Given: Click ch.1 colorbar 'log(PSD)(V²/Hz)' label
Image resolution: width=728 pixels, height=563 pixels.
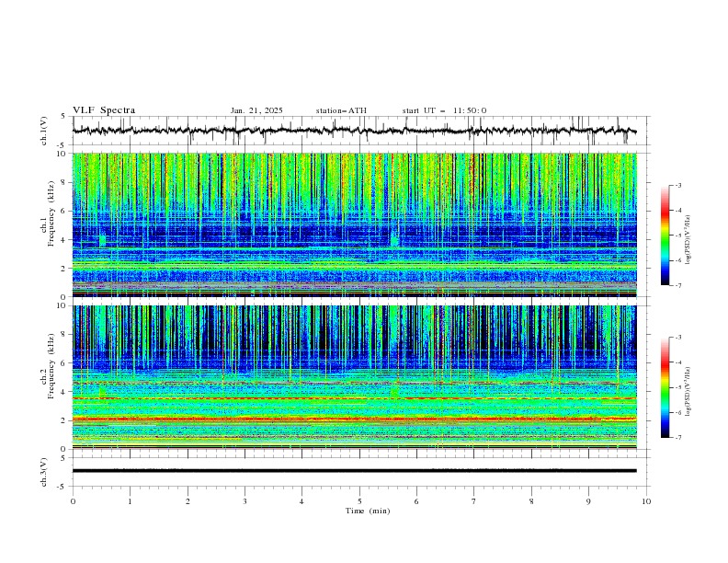Looking at the screenshot, I should coord(688,240).
